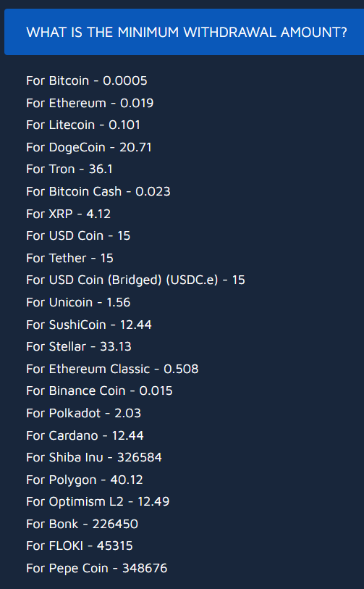The height and width of the screenshot is (589, 364).
Task: Select the Bitcoin Cash 0.023 line
Action: coord(98,191)
